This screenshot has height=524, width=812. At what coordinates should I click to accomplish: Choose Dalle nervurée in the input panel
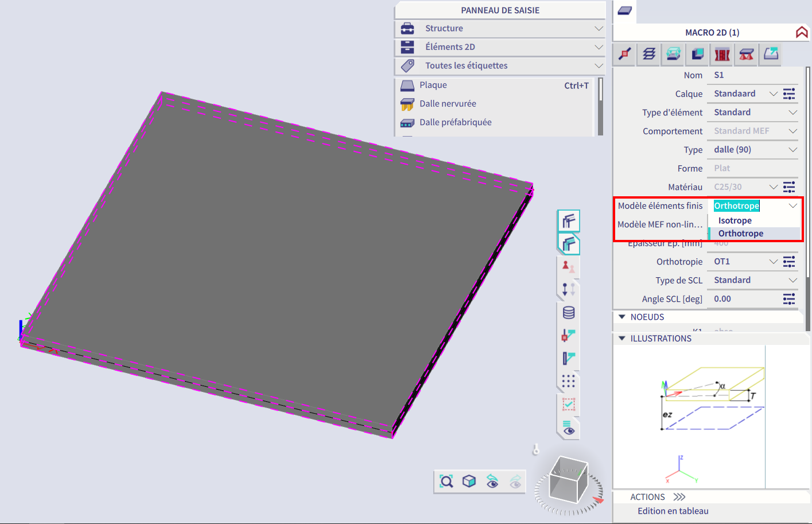(448, 104)
